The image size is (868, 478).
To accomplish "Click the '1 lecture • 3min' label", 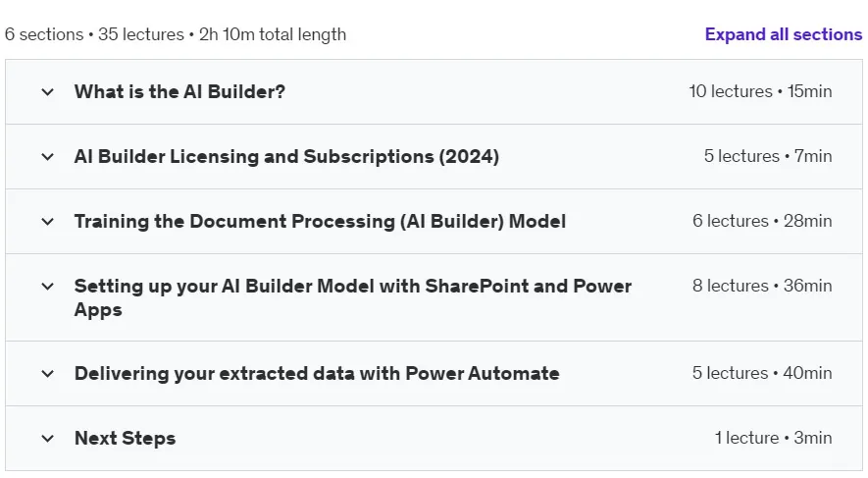I will (773, 438).
